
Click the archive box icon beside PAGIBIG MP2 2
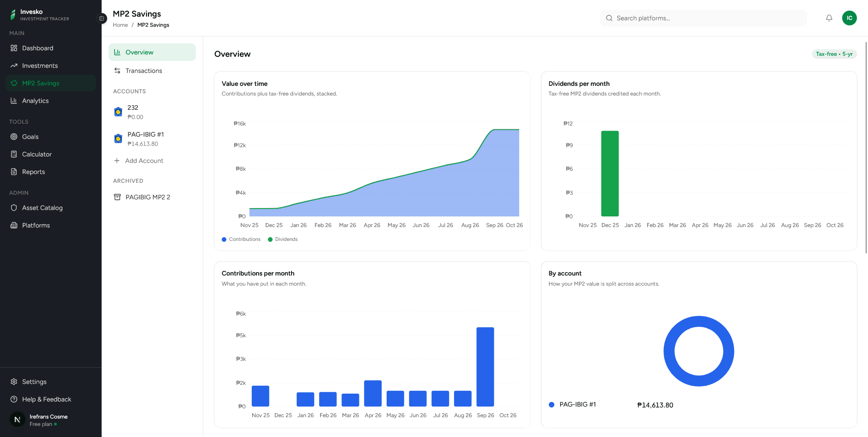(117, 197)
